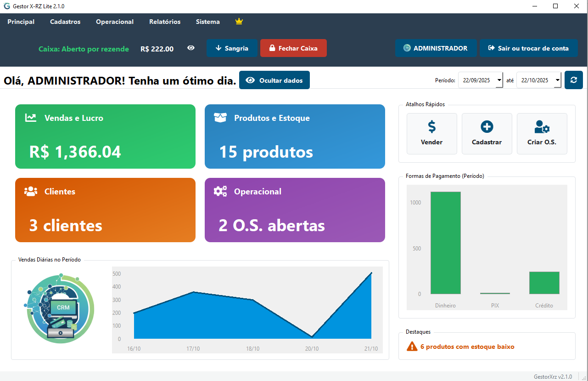Click the CRM logo illustration
Image resolution: width=588 pixels, height=381 pixels.
[59, 308]
